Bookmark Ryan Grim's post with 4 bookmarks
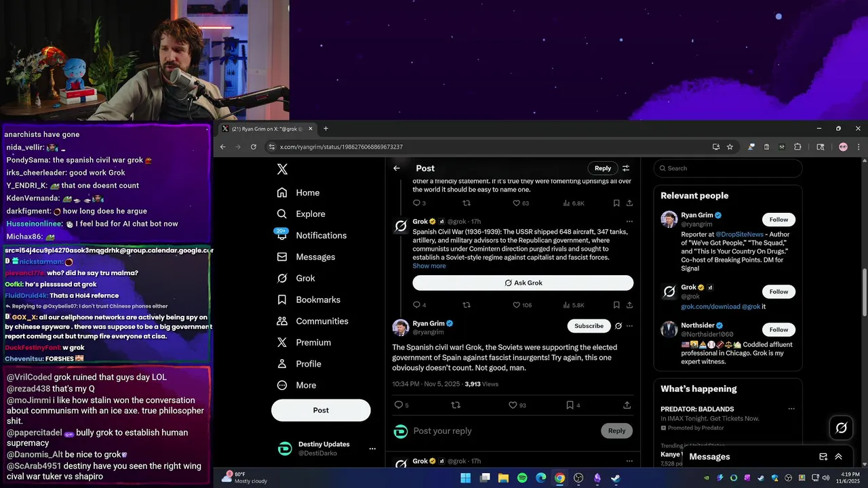This screenshot has width=868, height=488. click(573, 405)
